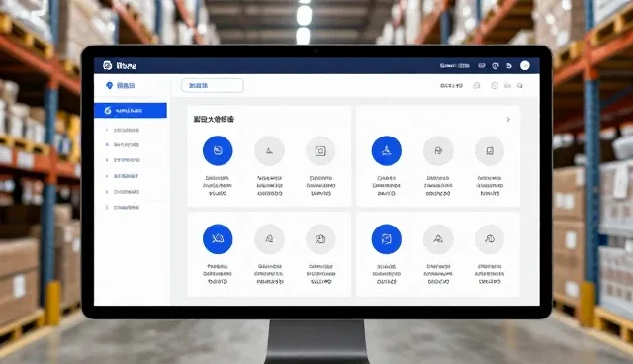The image size is (633, 364).
Task: Click the small rectangular icon in the dark header
Action: pos(482,66)
